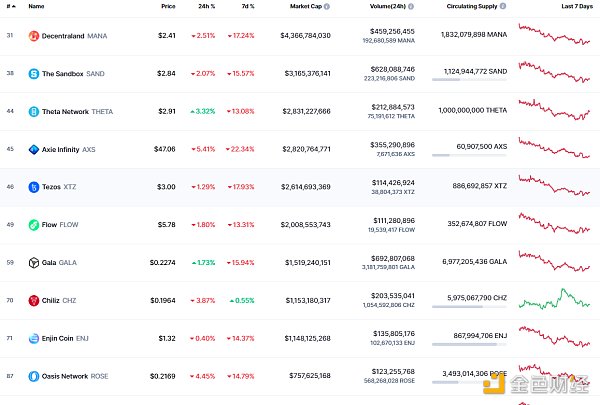Screen dimensions: 600x405
Task: Open the Enjin Coin ENJ page
Action: 65,338
